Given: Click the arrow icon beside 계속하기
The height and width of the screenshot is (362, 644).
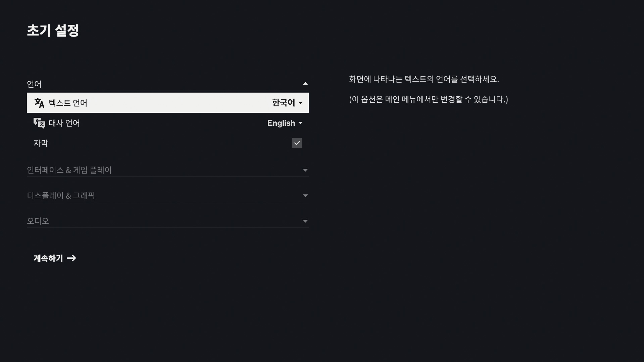Looking at the screenshot, I should click(71, 258).
